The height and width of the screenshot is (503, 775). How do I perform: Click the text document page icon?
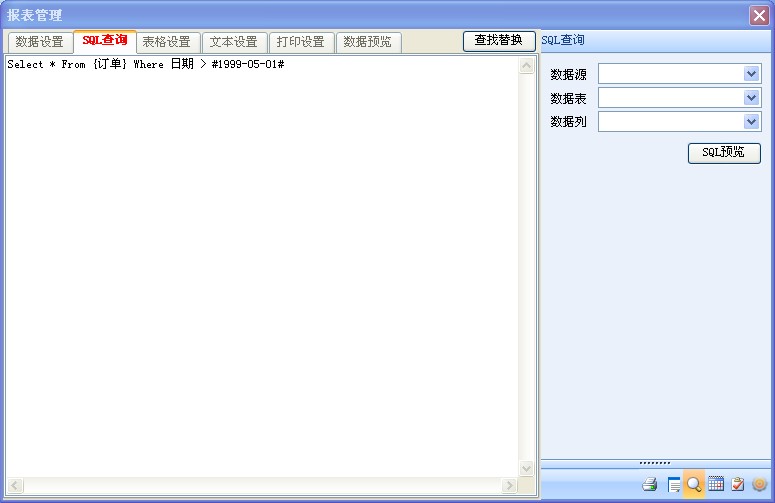[x=673, y=485]
